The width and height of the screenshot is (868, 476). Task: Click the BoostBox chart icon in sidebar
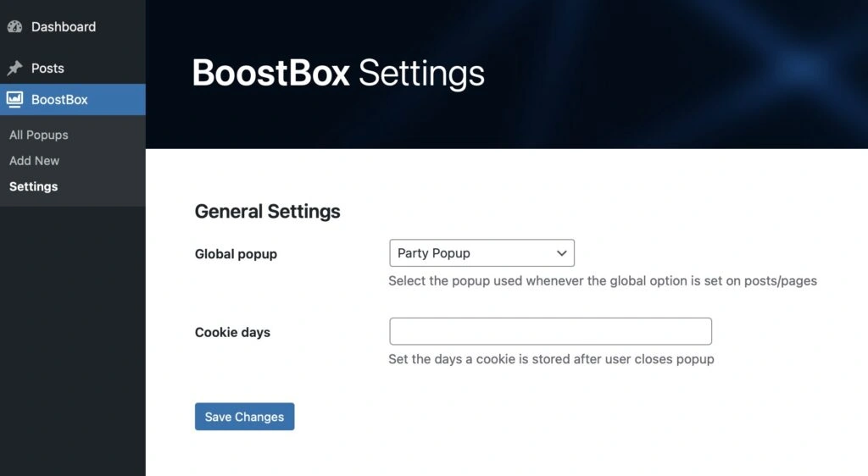pos(15,99)
